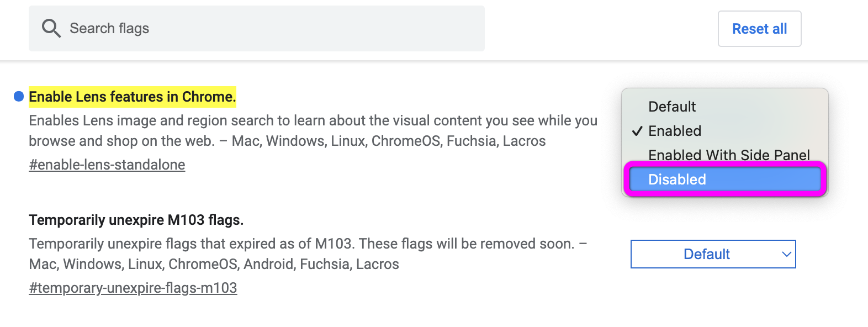This screenshot has height=327, width=868.
Task: Click the highlighted Enable Lens features heading
Action: pyautogui.click(x=133, y=97)
